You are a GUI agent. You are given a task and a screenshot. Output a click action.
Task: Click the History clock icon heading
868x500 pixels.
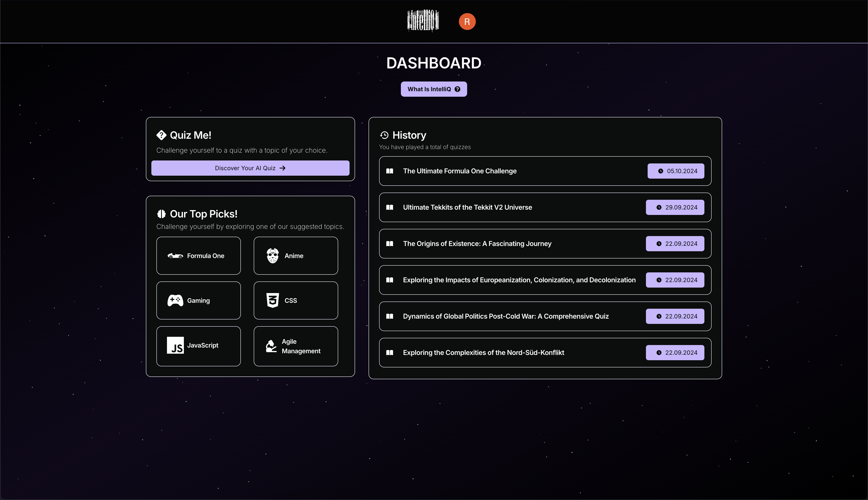click(384, 135)
